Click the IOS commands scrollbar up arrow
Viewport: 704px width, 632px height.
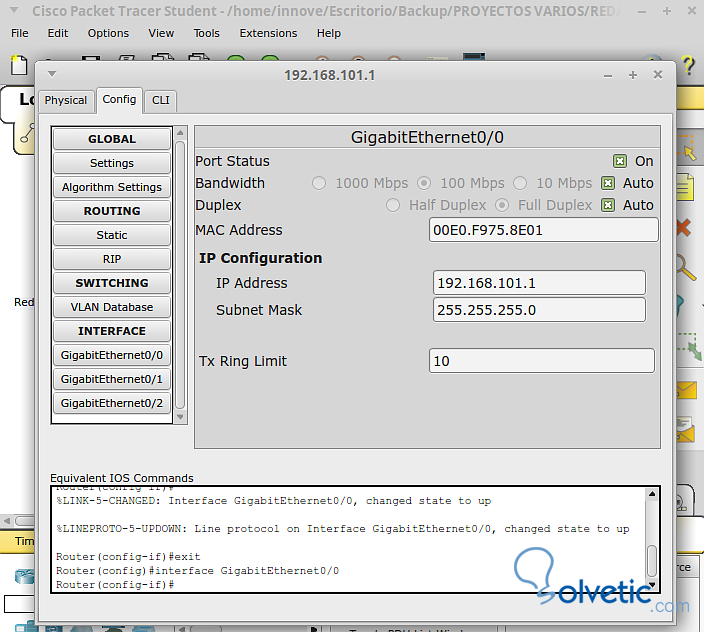(652, 494)
